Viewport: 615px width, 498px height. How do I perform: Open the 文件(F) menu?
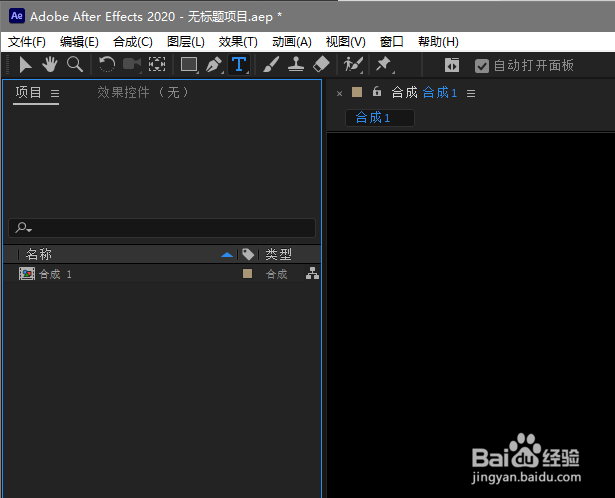(27, 42)
